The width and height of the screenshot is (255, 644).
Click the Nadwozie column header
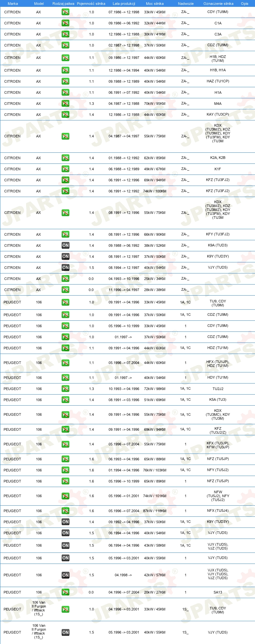point(186,4)
